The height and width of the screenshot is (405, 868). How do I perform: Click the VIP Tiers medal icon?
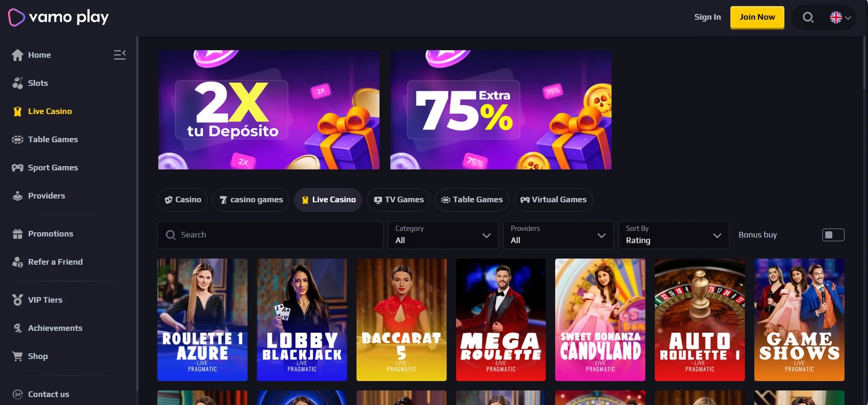tap(17, 300)
